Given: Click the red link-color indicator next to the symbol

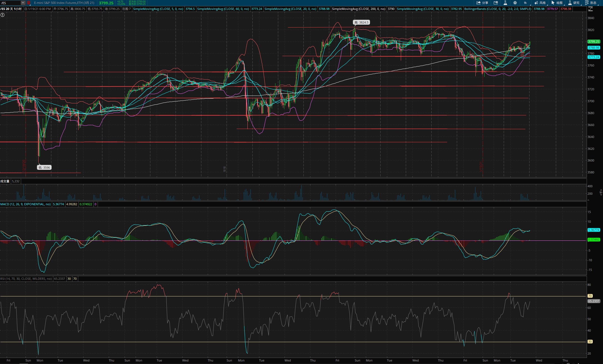Looking at the screenshot, I should click(x=29, y=3).
